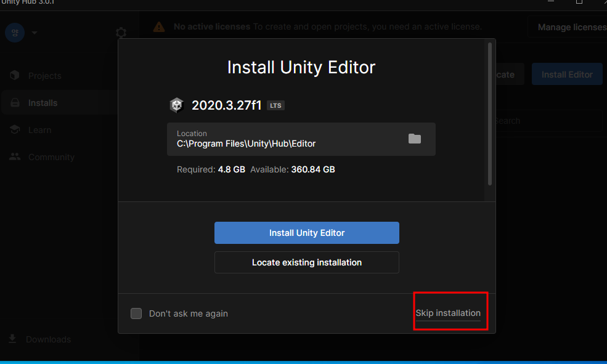The image size is (607, 364).
Task: Click the Available 360.84 GB text
Action: pos(293,169)
